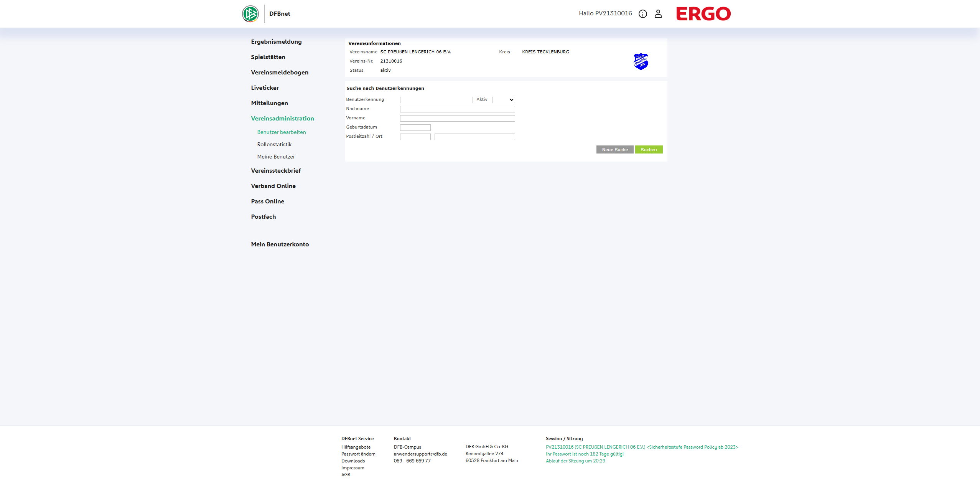The height and width of the screenshot is (487, 980).
Task: Click the SC Preußen Lengerich club crest
Action: 640,61
